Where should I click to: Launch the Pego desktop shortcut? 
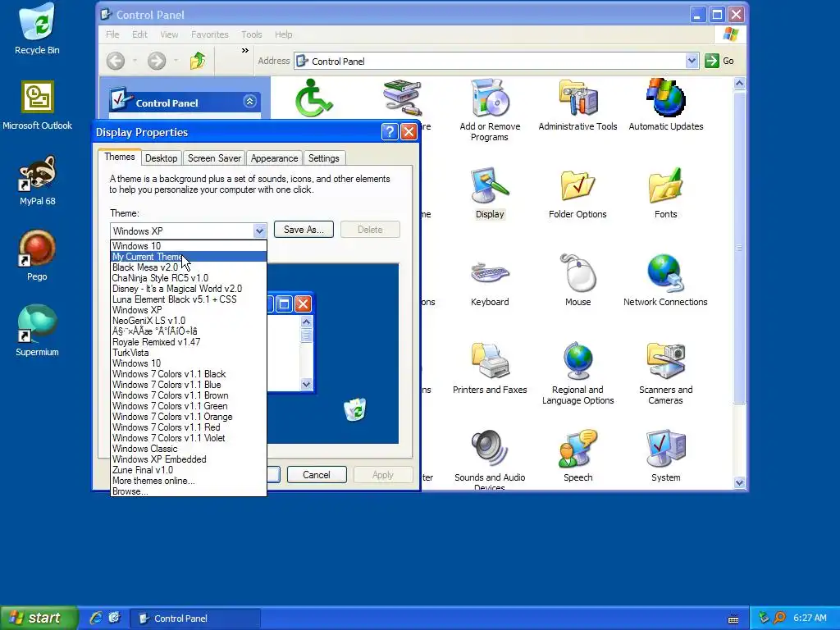point(37,256)
